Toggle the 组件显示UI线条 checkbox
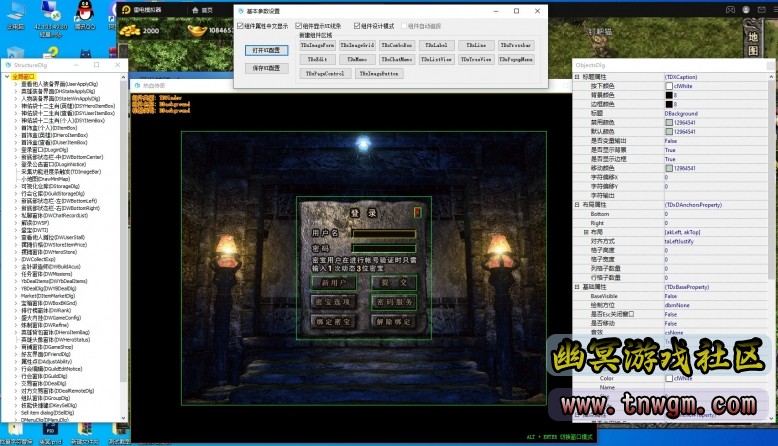778x446 pixels. (299, 26)
